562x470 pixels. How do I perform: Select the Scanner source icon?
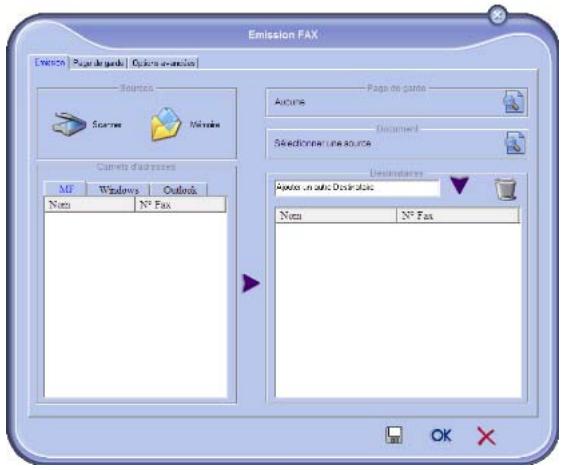coord(69,124)
